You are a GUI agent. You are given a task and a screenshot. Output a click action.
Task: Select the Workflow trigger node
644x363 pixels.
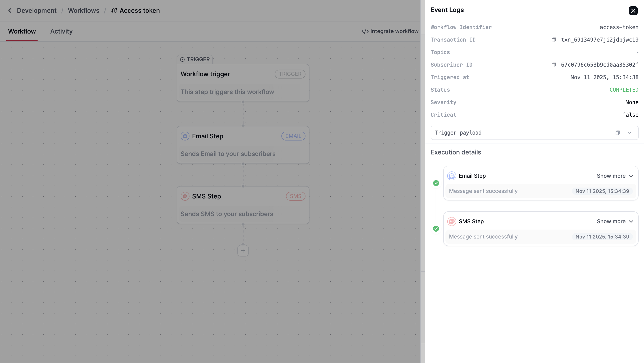(x=243, y=83)
